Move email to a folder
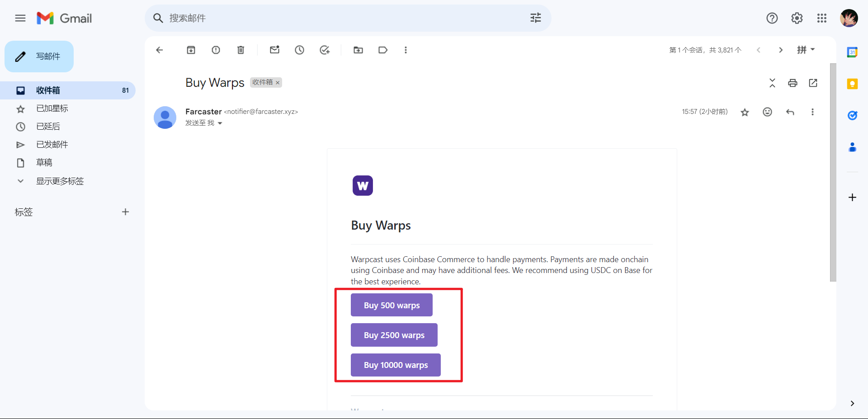Screen dimensions: 868x419 click(358, 50)
